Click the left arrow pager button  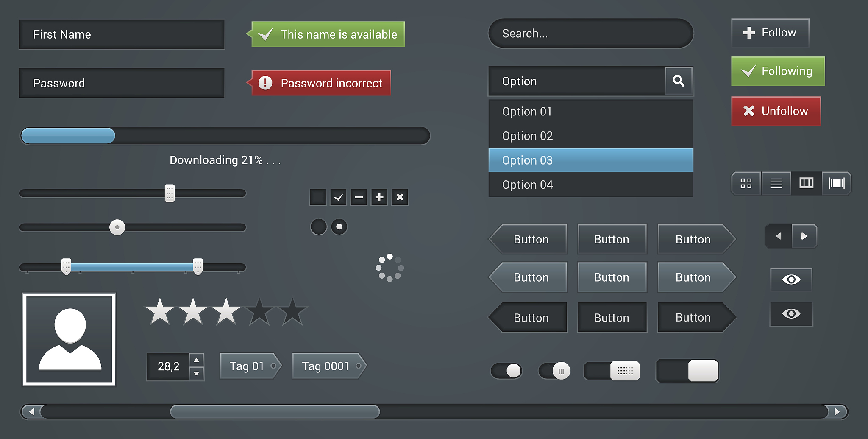coord(779,236)
